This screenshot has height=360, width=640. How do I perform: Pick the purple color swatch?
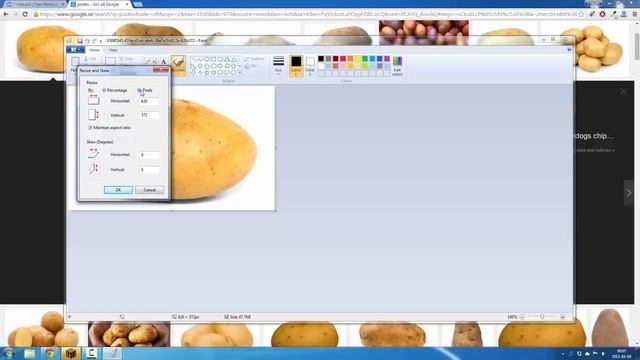pos(387,59)
